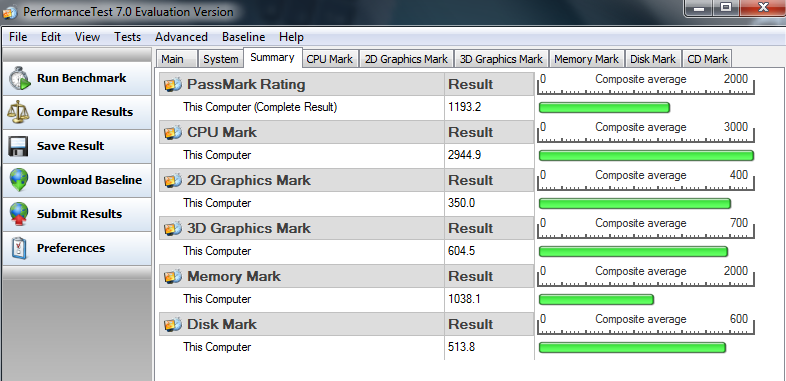Screen dimensions: 786x381
Task: Go to the Disk Mark tab
Action: point(653,59)
